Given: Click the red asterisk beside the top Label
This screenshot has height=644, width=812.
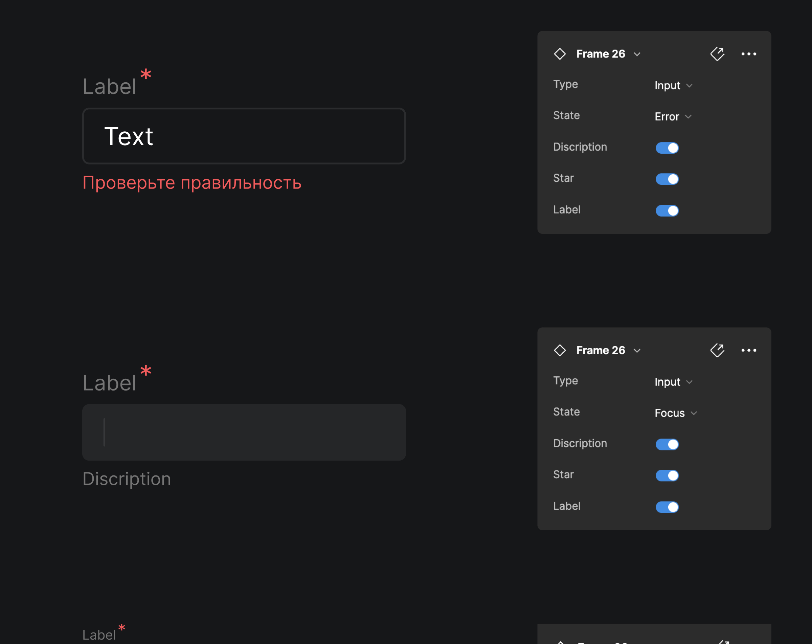Looking at the screenshot, I should pyautogui.click(x=146, y=74).
